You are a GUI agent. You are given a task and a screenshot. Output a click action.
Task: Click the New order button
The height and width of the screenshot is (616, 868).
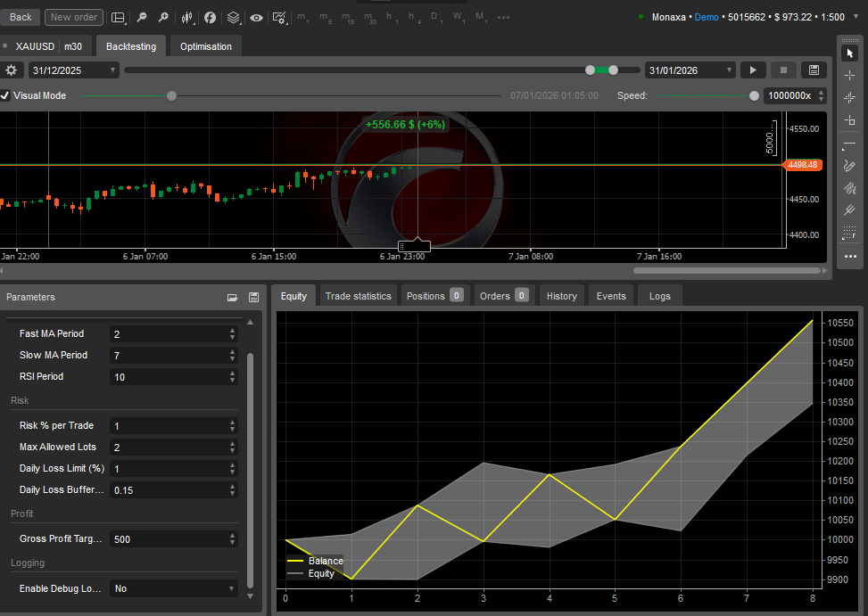click(74, 17)
